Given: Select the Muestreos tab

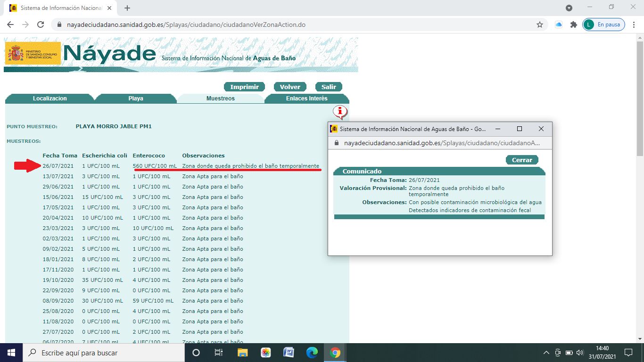Looking at the screenshot, I should pos(220,99).
